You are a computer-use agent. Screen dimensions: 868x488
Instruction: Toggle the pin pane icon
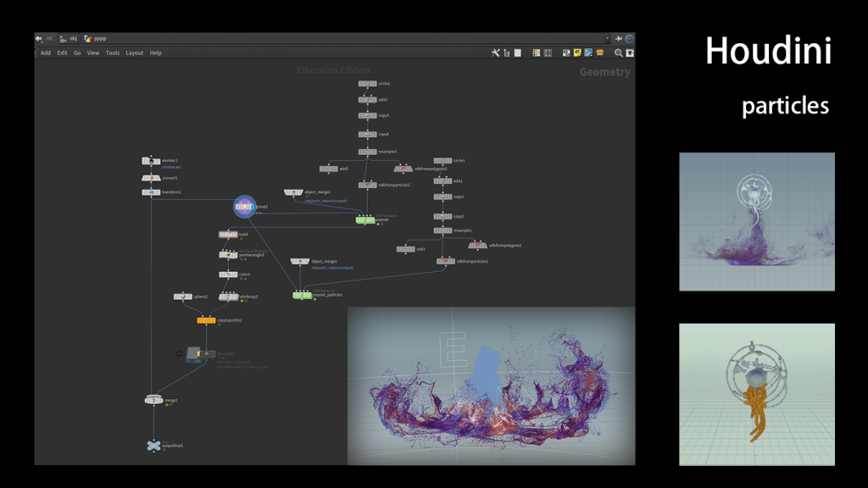pos(618,39)
